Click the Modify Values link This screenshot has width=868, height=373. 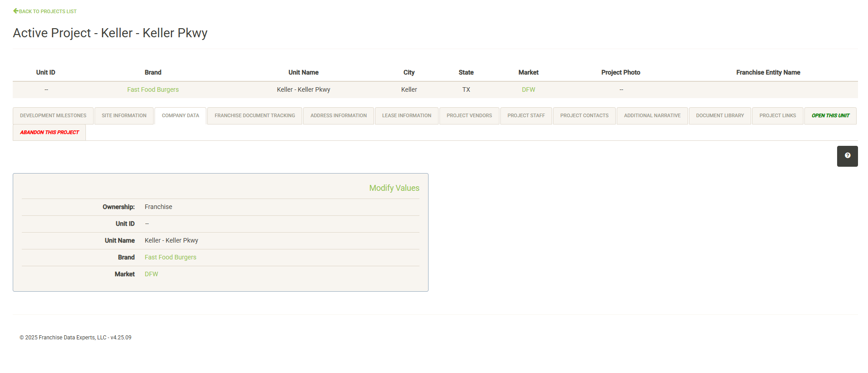tap(394, 188)
